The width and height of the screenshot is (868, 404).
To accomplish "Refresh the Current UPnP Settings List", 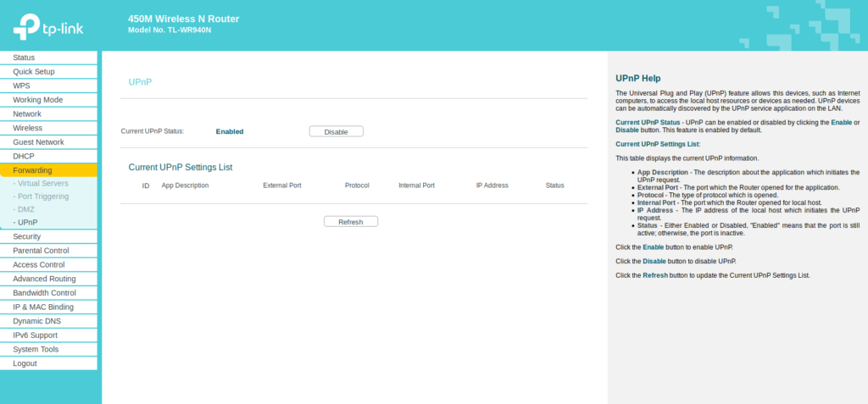I will (350, 222).
